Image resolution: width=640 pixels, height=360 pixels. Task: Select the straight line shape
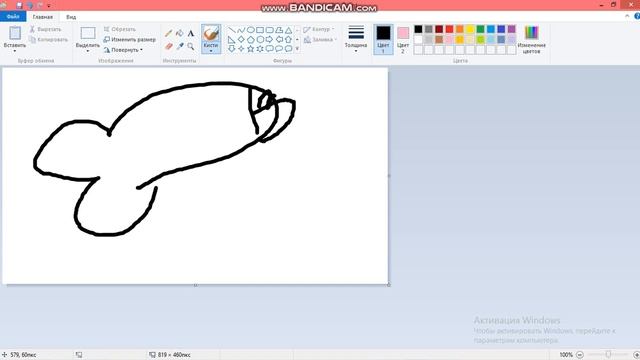231,30
